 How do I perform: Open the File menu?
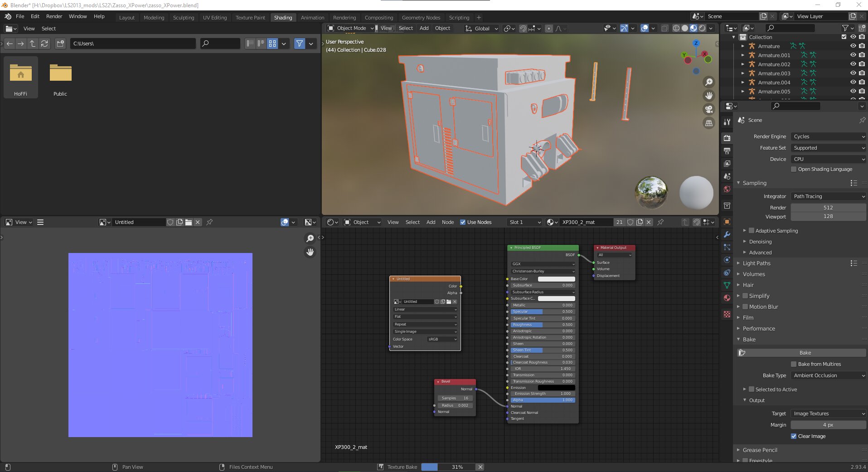coord(20,16)
